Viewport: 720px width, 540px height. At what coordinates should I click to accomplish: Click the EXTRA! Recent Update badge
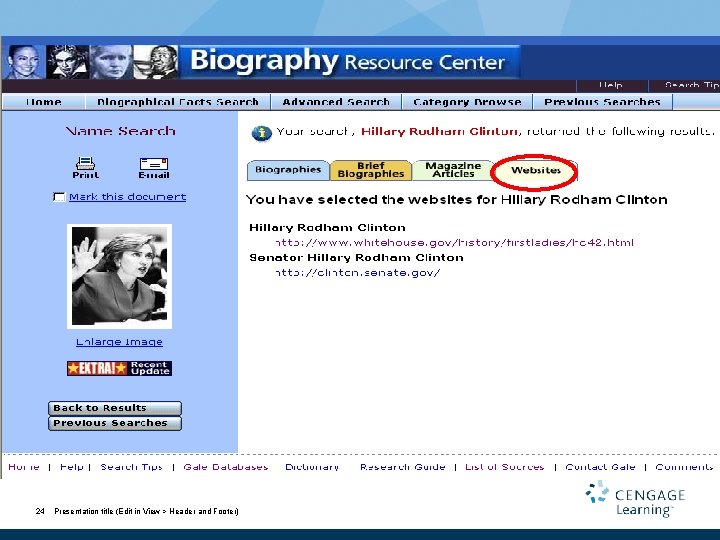click(x=119, y=368)
